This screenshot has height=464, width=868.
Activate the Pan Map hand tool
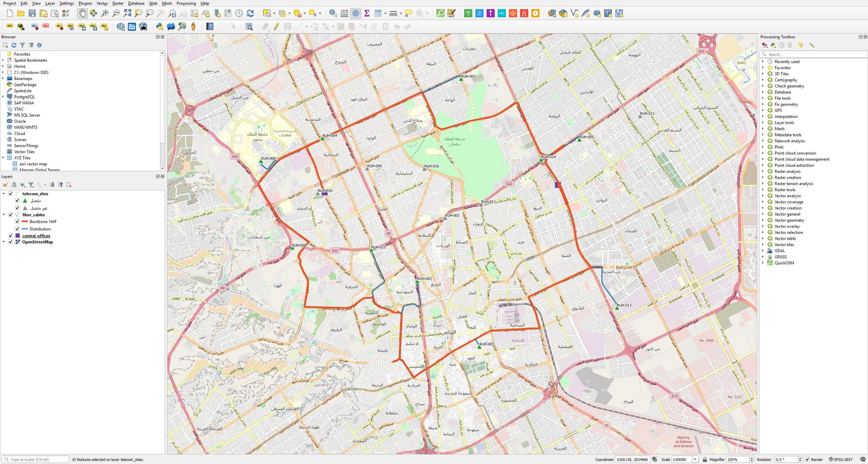pyautogui.click(x=82, y=14)
